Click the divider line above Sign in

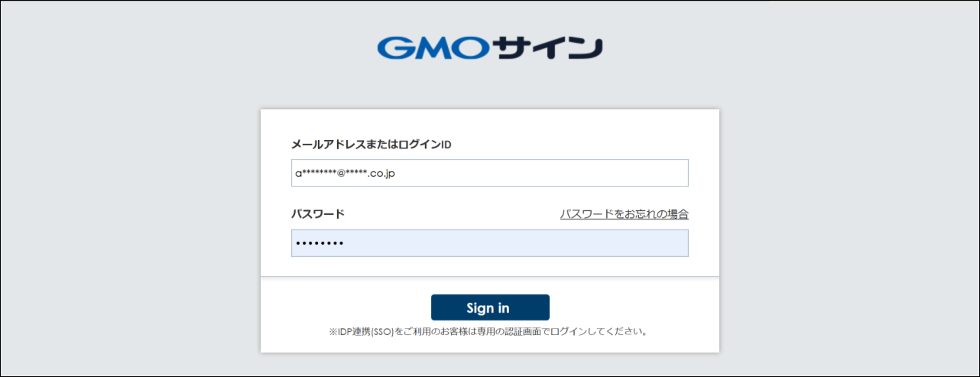[x=489, y=276]
